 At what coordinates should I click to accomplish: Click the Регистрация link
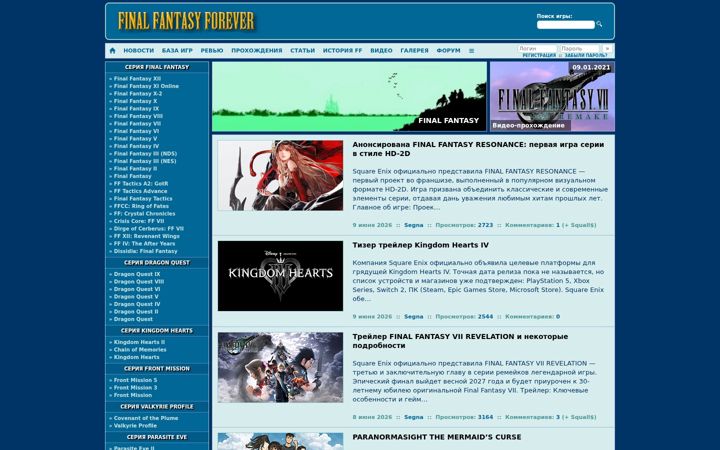(539, 55)
